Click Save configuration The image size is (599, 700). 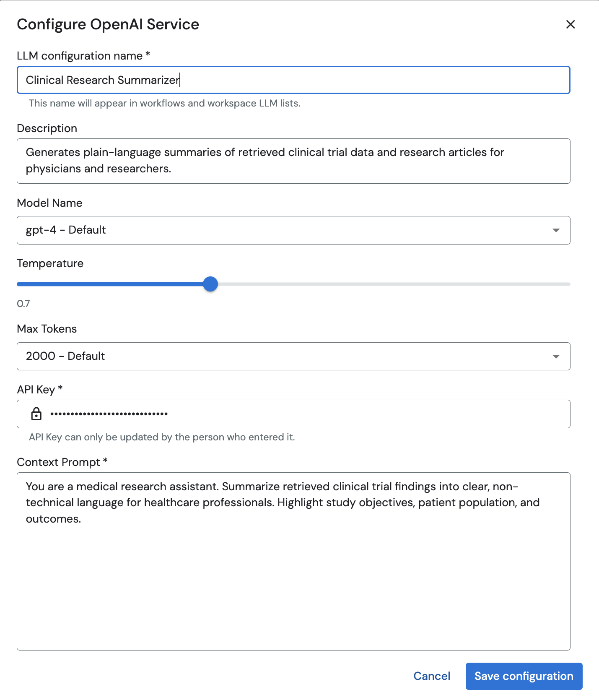(x=524, y=676)
